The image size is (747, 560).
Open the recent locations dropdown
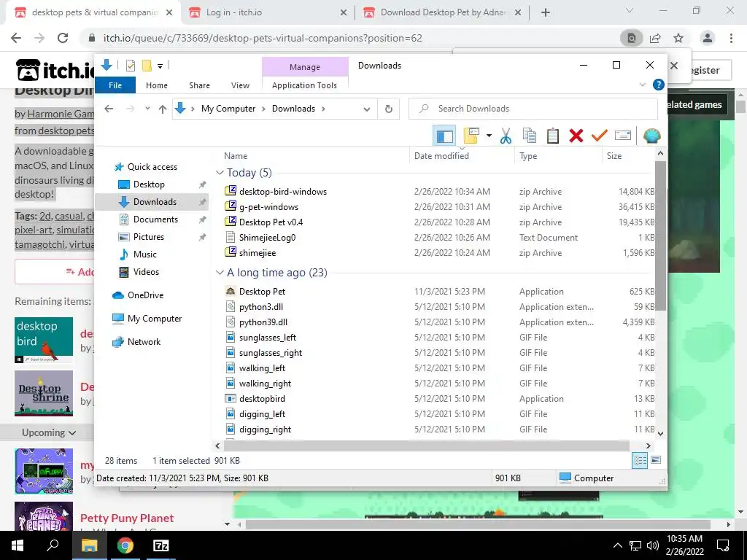[x=147, y=109]
